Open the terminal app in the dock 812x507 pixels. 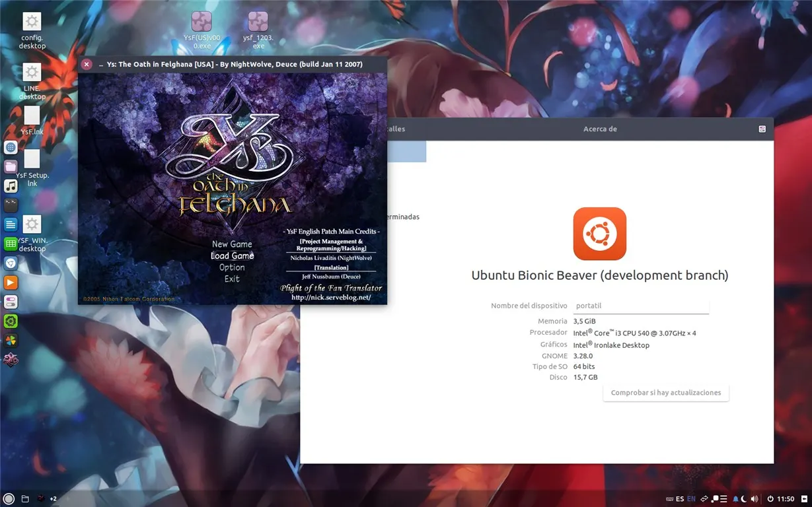(10, 205)
